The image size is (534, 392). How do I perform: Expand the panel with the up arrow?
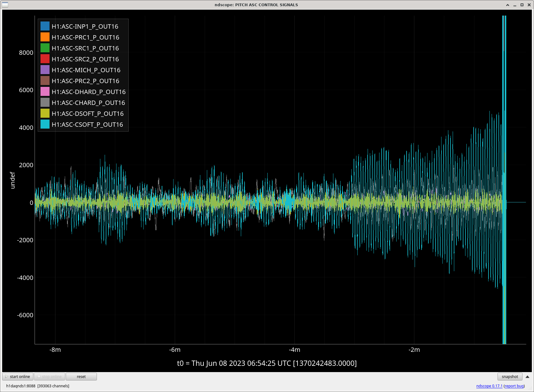tap(527, 376)
